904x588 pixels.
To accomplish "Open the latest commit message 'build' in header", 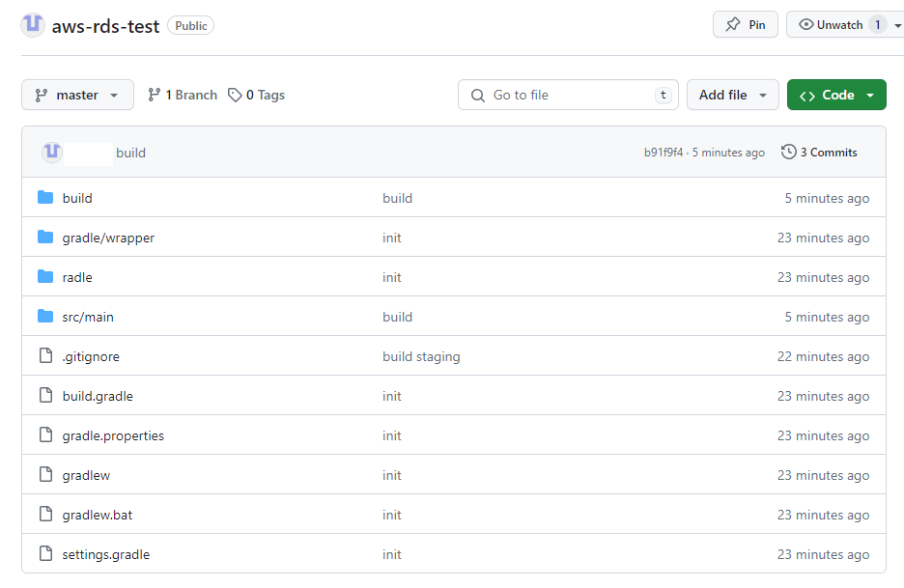I will click(131, 153).
